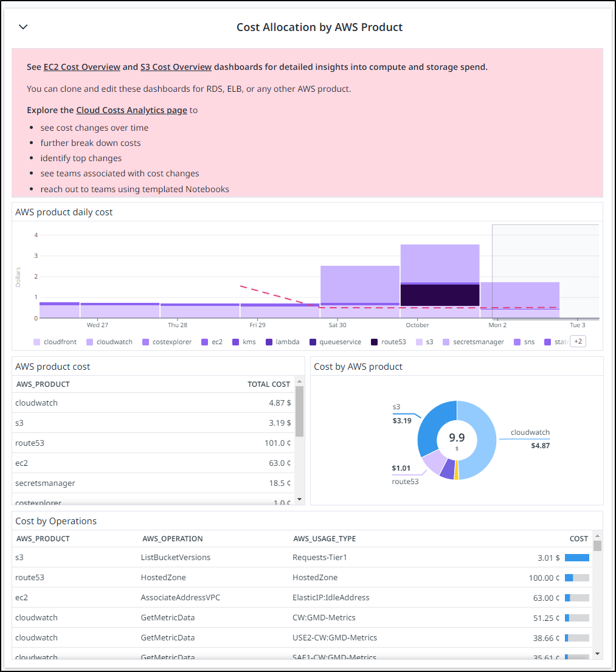Image resolution: width=616 pixels, height=672 pixels.
Task: Click the route53 $1.01 donut label
Action: click(405, 475)
